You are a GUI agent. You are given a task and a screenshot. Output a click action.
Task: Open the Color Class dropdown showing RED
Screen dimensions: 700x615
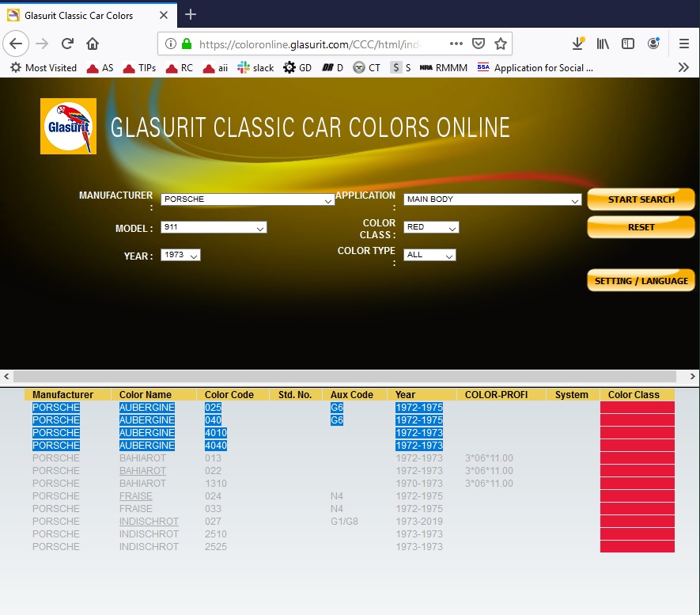[431, 227]
